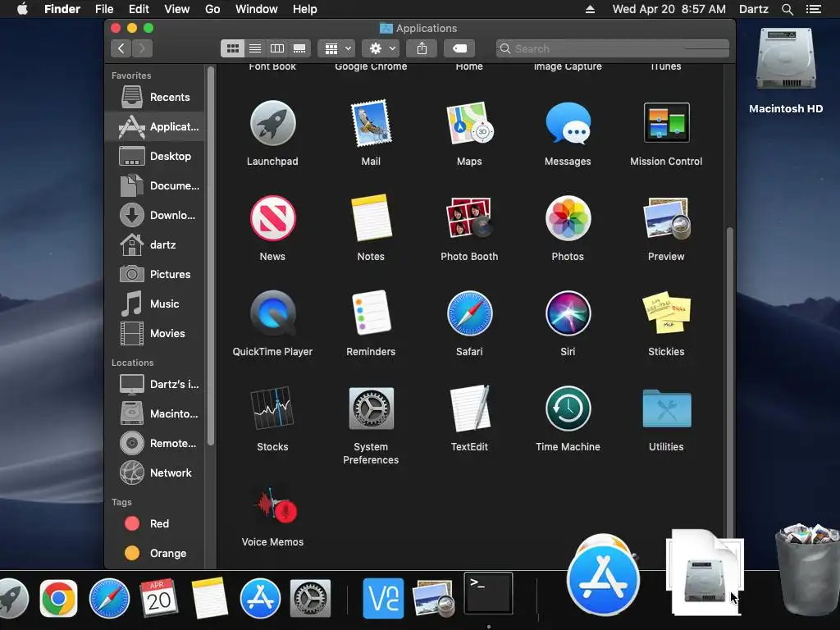The width and height of the screenshot is (840, 630).
Task: Open the Voice Memos app icon
Action: point(276,504)
